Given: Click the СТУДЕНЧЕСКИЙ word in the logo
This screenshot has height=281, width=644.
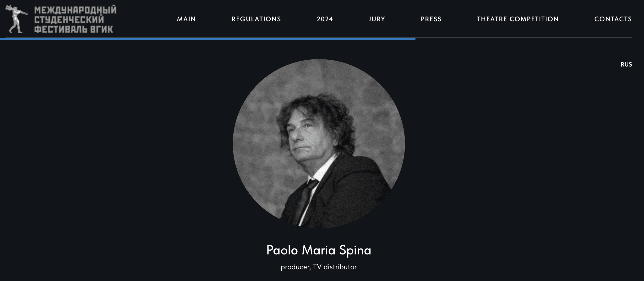Looking at the screenshot, I should pyautogui.click(x=69, y=20).
